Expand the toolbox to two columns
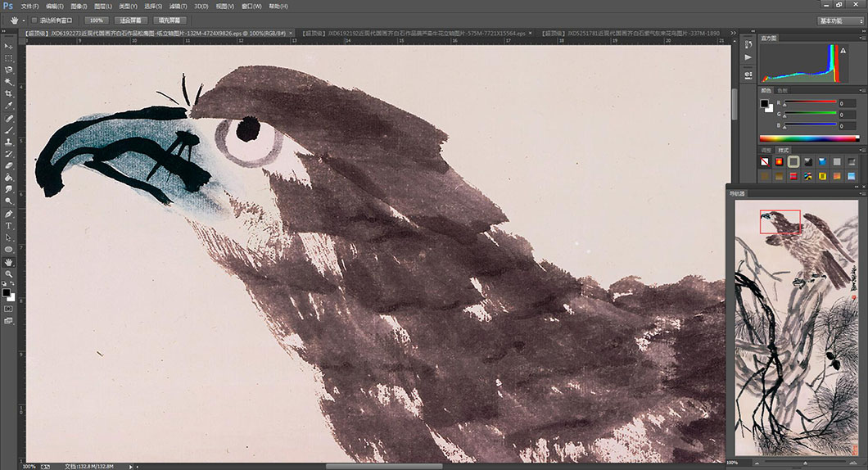The width and height of the screenshot is (868, 470). (6, 32)
